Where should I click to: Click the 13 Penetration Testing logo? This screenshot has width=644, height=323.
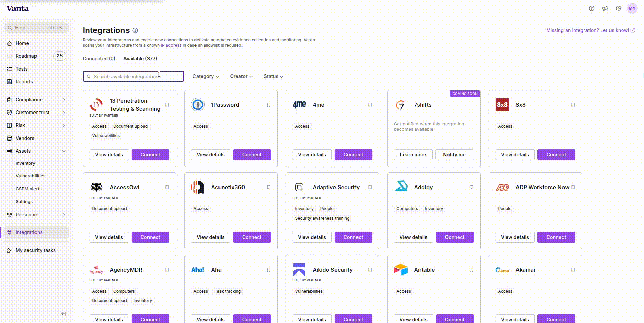point(96,105)
